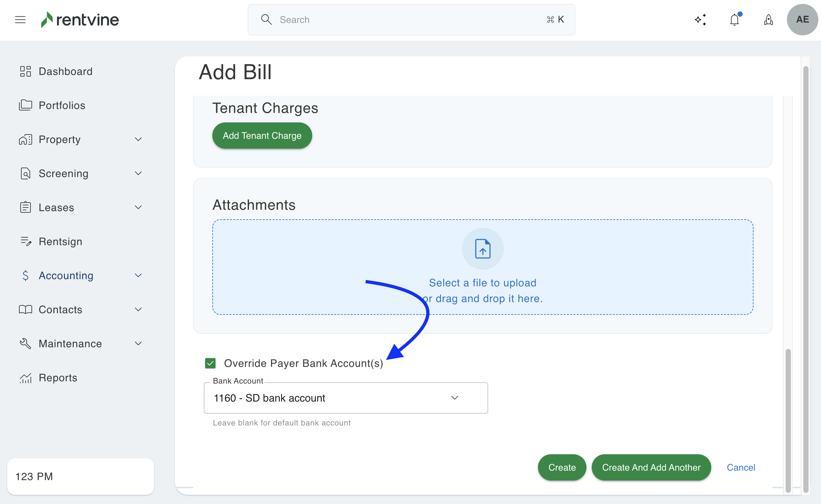Go to Dashboard in sidebar
This screenshot has width=821, height=504.
pyautogui.click(x=66, y=71)
